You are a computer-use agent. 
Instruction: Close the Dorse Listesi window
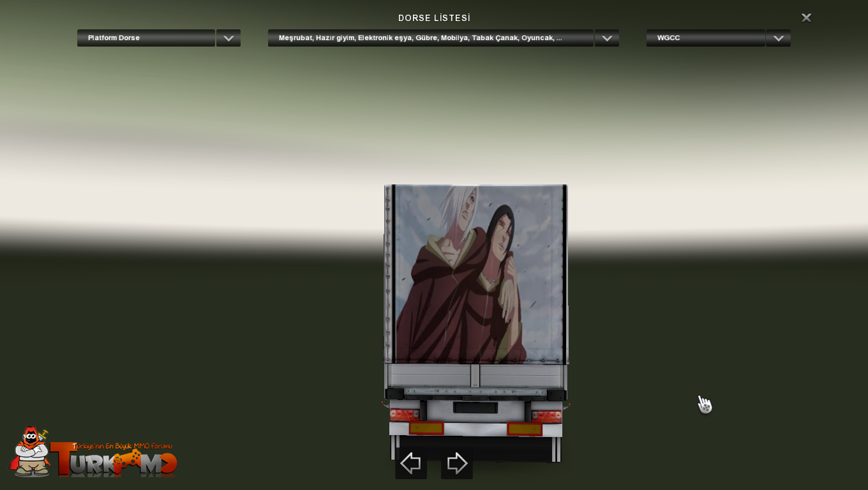coord(806,18)
